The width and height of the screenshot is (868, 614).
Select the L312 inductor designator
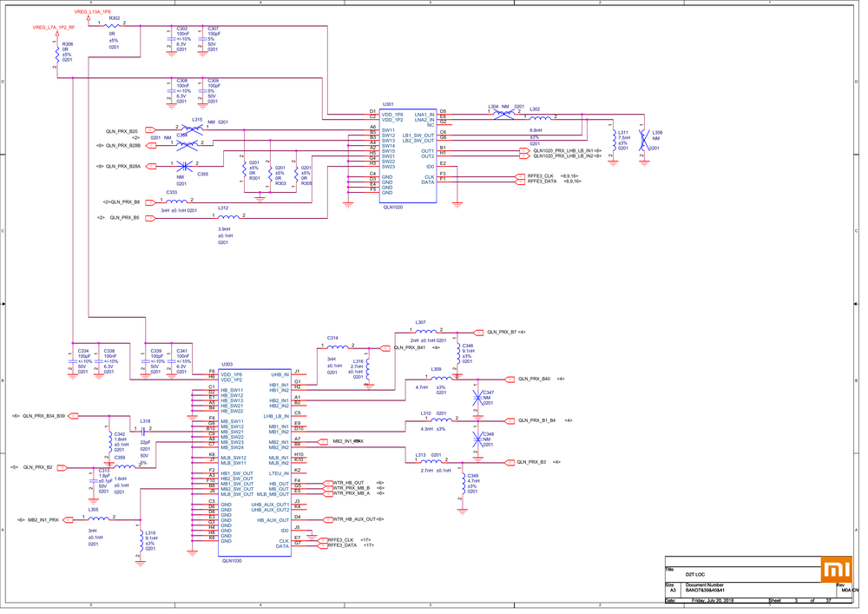click(223, 208)
